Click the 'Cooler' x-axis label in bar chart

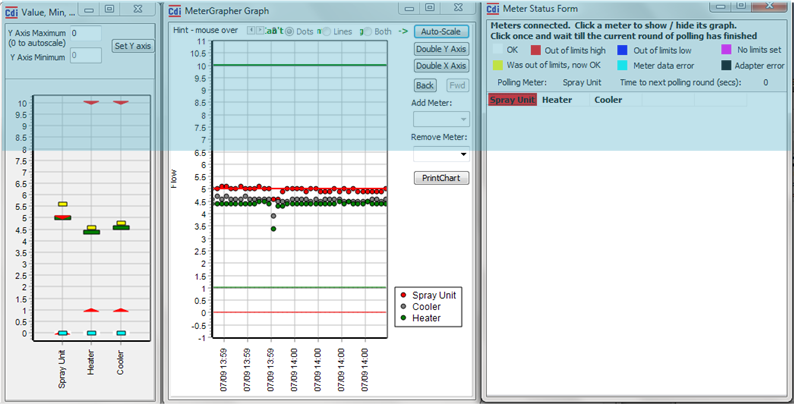click(x=120, y=363)
